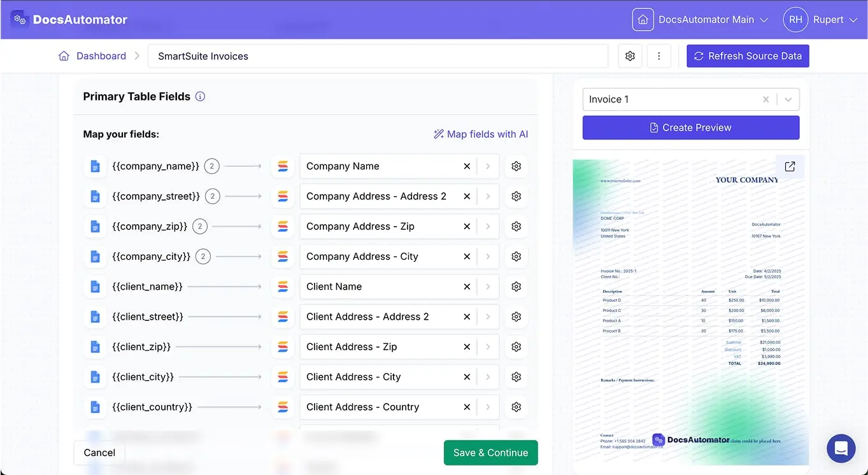Clear the Company Address - Zip mapping with X
Viewport: 868px width, 475px height.
tap(467, 226)
